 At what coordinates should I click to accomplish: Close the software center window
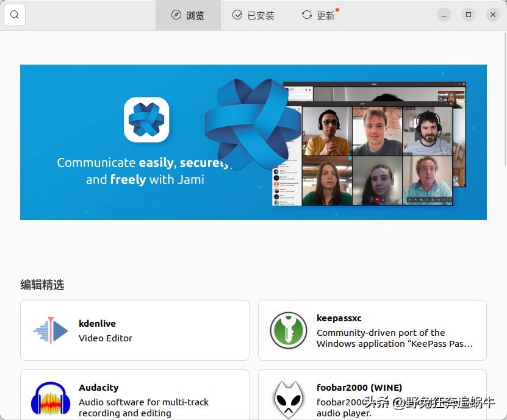(493, 15)
